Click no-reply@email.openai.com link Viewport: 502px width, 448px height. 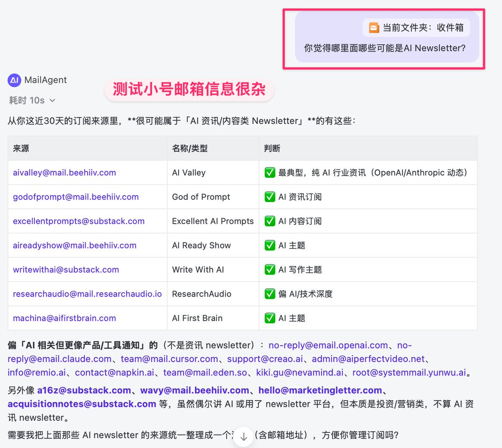pyautogui.click(x=328, y=345)
